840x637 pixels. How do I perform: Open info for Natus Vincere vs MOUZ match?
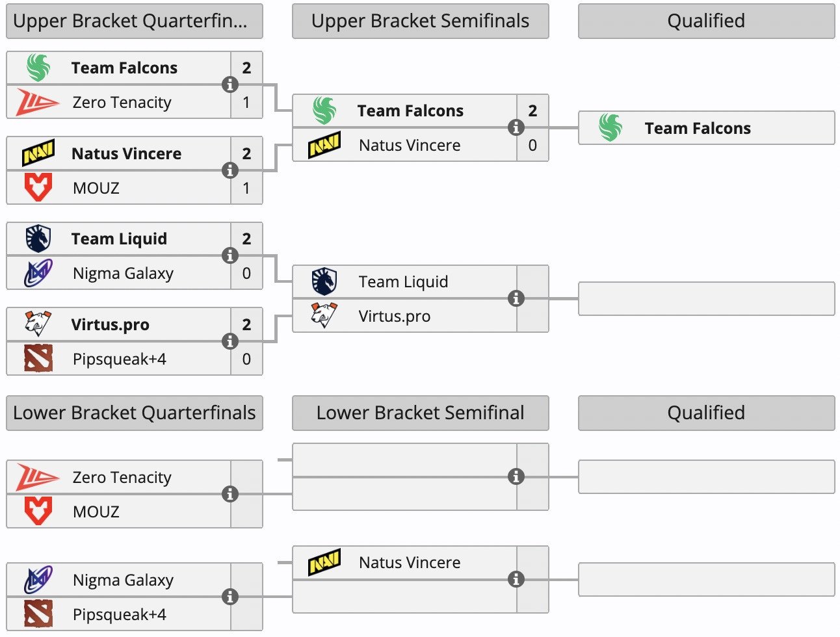[x=230, y=170]
